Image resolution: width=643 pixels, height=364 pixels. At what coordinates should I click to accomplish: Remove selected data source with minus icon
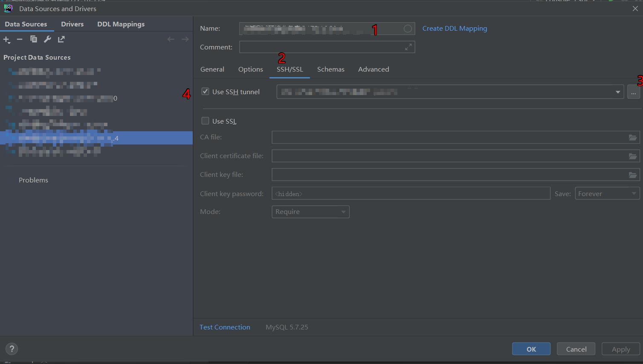click(20, 39)
